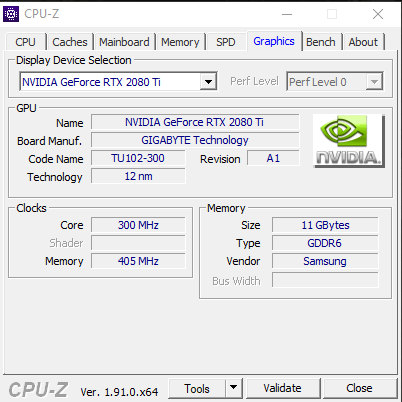Image resolution: width=402 pixels, height=402 pixels.
Task: Expand the display device selection dropdown
Action: pos(209,81)
